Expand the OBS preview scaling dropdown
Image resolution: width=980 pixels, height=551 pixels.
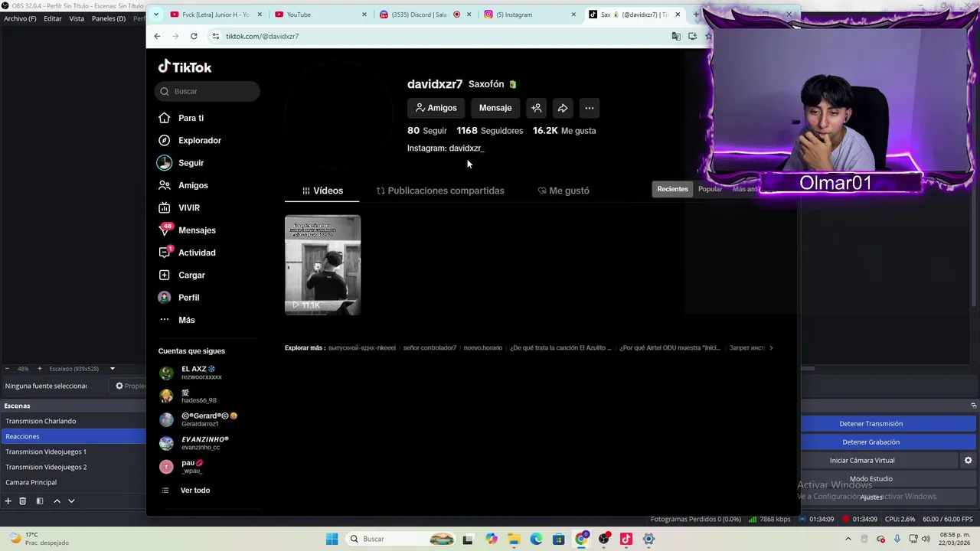(112, 369)
